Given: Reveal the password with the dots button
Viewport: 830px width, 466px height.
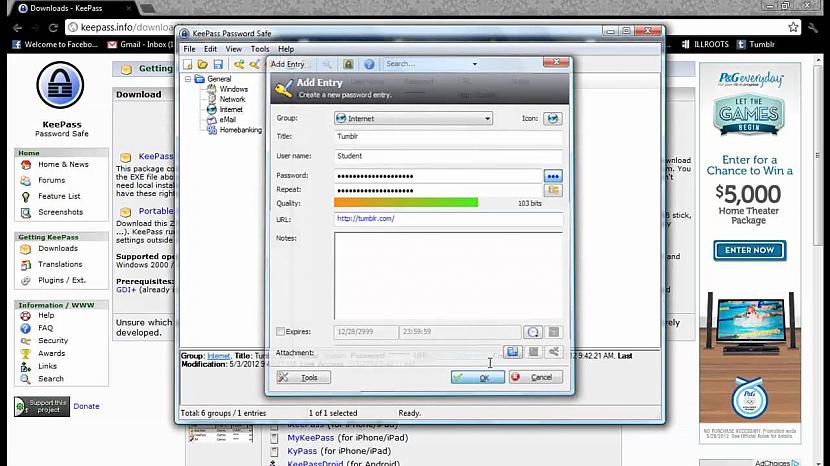Looking at the screenshot, I should pos(553,176).
